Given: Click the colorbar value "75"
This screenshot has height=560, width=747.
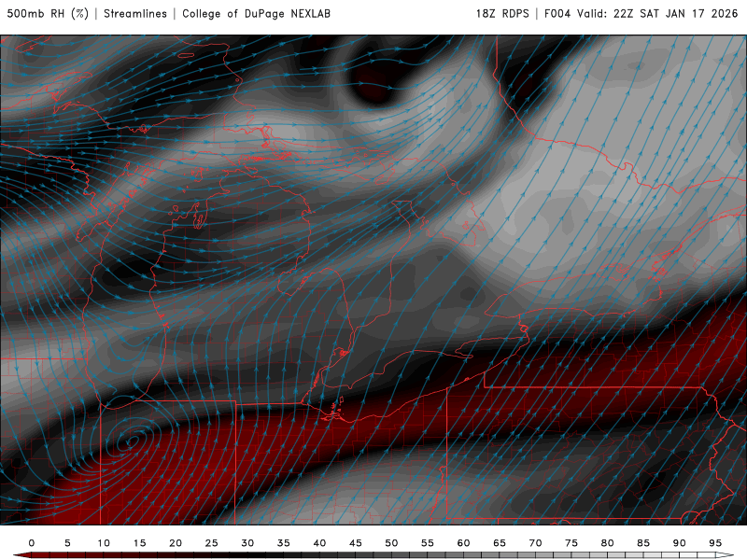Looking at the screenshot, I should [571, 543].
